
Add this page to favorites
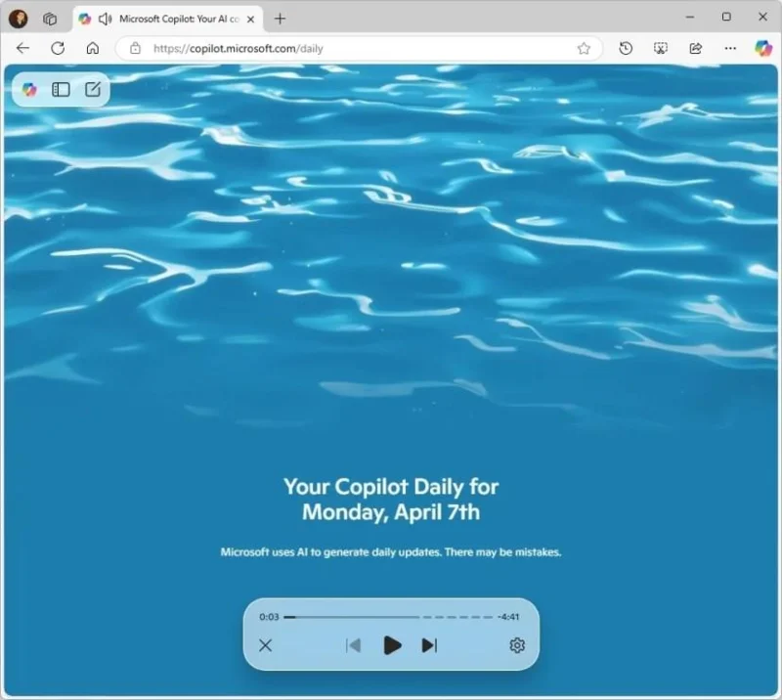click(x=584, y=49)
